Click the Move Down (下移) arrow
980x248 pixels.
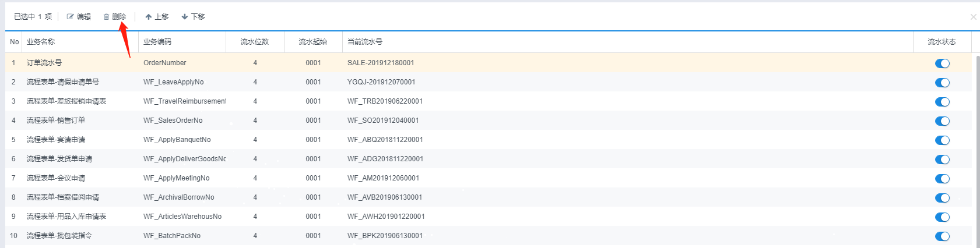tap(185, 17)
